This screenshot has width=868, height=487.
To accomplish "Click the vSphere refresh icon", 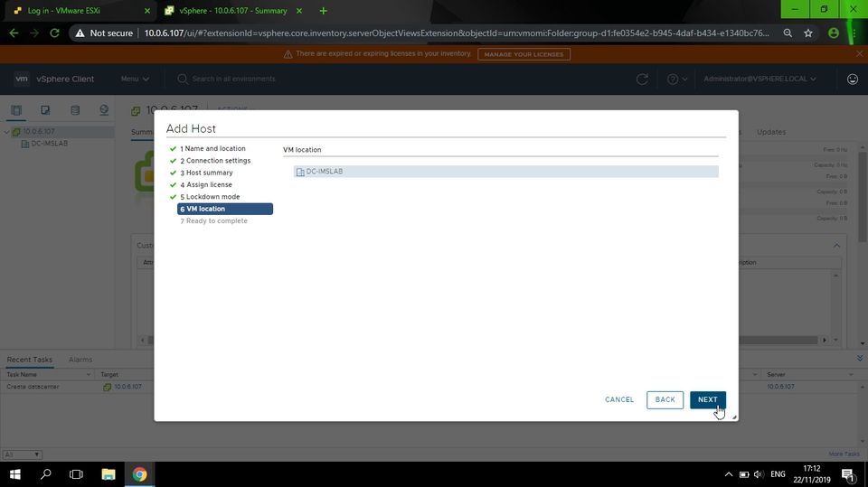I will 642,80.
